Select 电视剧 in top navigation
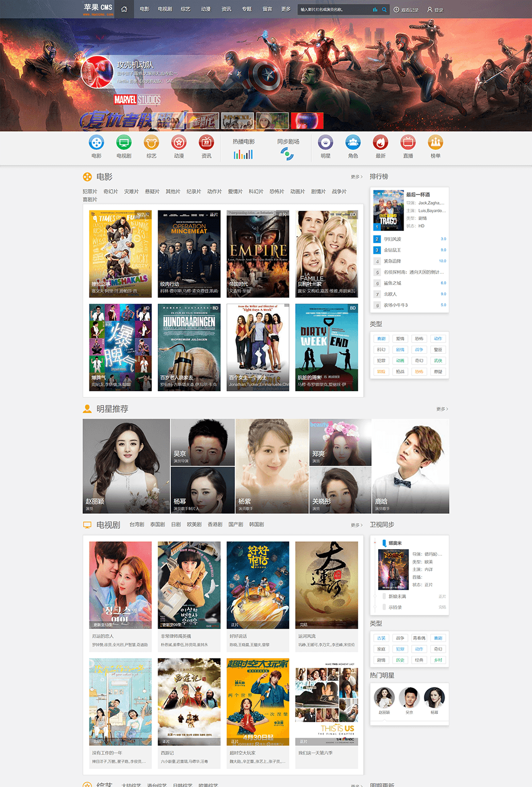 point(165,9)
